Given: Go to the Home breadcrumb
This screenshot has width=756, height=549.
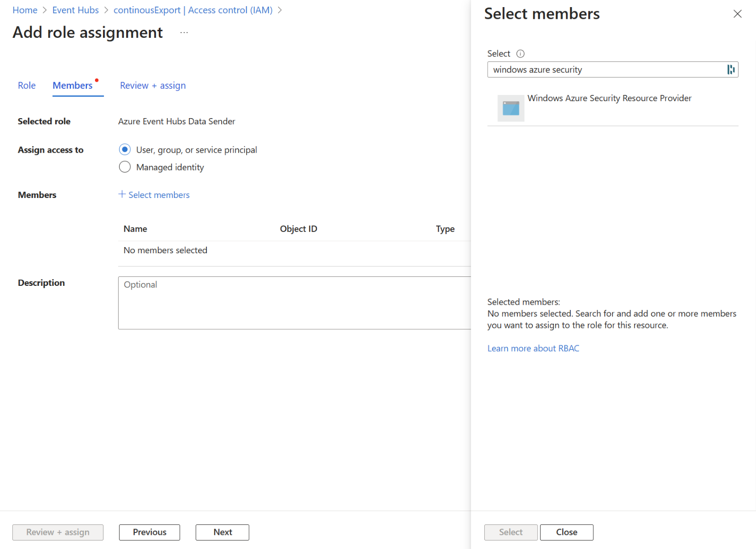Looking at the screenshot, I should coord(25,10).
